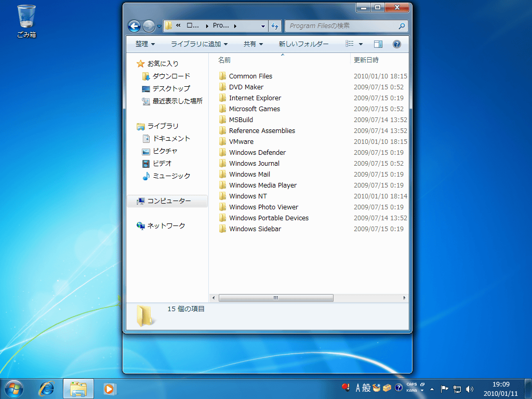Open 最近表示した場所 in favorites
Image resolution: width=532 pixels, height=399 pixels.
pos(172,101)
